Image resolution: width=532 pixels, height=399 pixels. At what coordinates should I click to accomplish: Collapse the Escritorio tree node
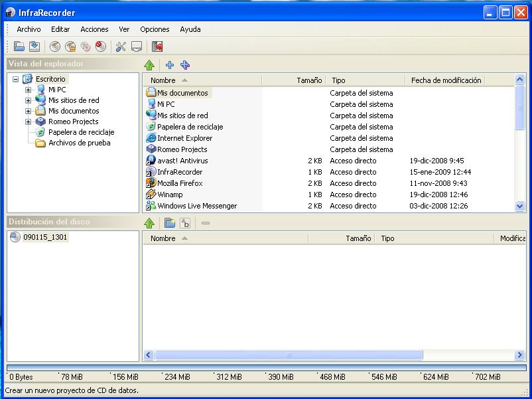[15, 79]
